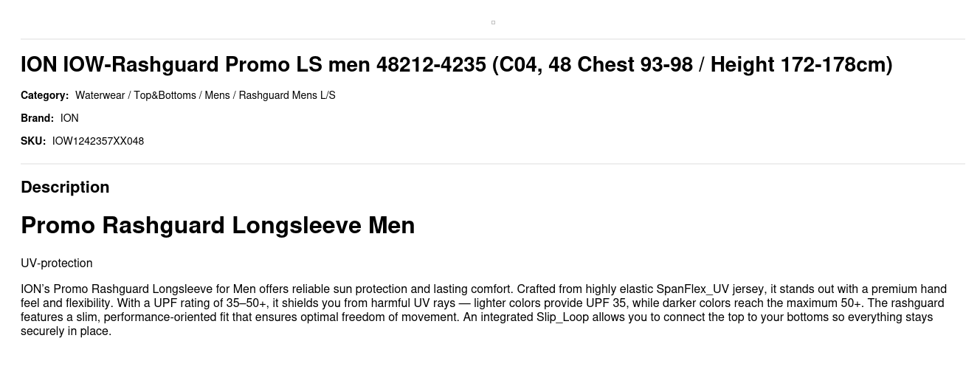Select the ION brand value

(x=69, y=118)
